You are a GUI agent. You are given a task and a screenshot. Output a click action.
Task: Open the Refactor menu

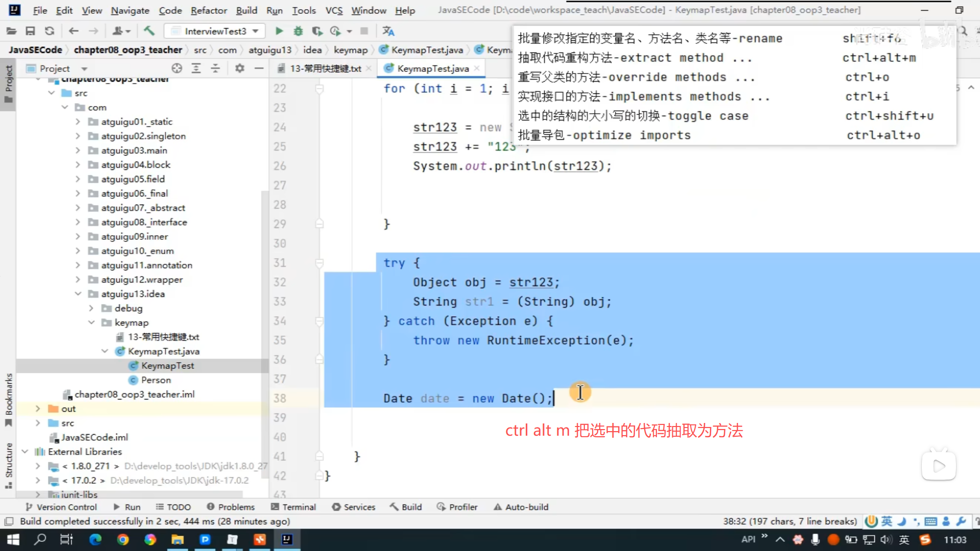tap(208, 10)
